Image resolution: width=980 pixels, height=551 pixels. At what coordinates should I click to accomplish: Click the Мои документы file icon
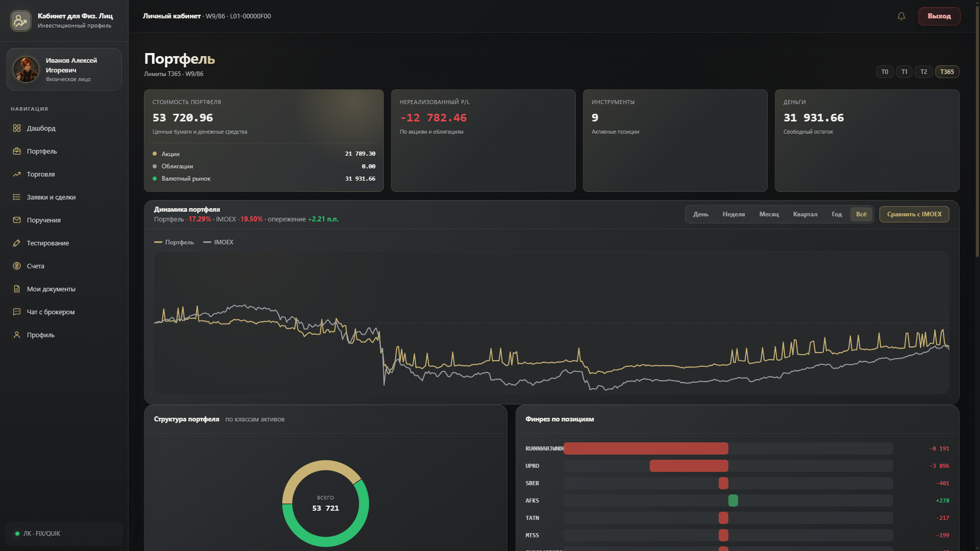point(17,289)
